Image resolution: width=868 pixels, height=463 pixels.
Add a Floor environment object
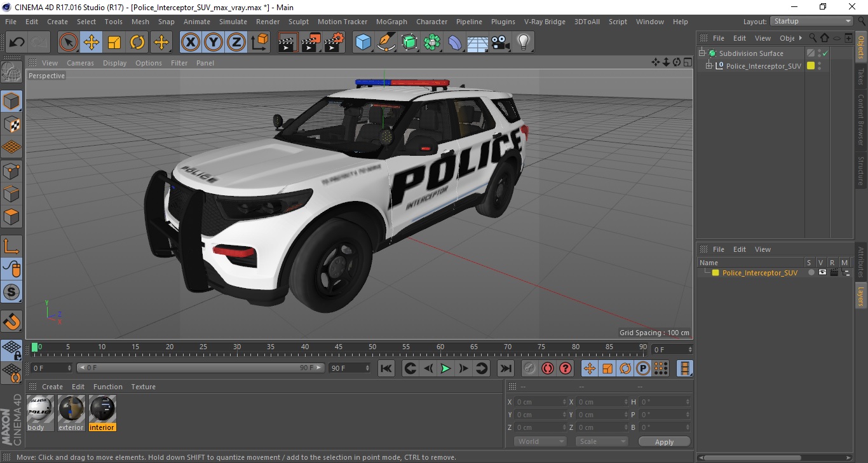click(x=478, y=43)
